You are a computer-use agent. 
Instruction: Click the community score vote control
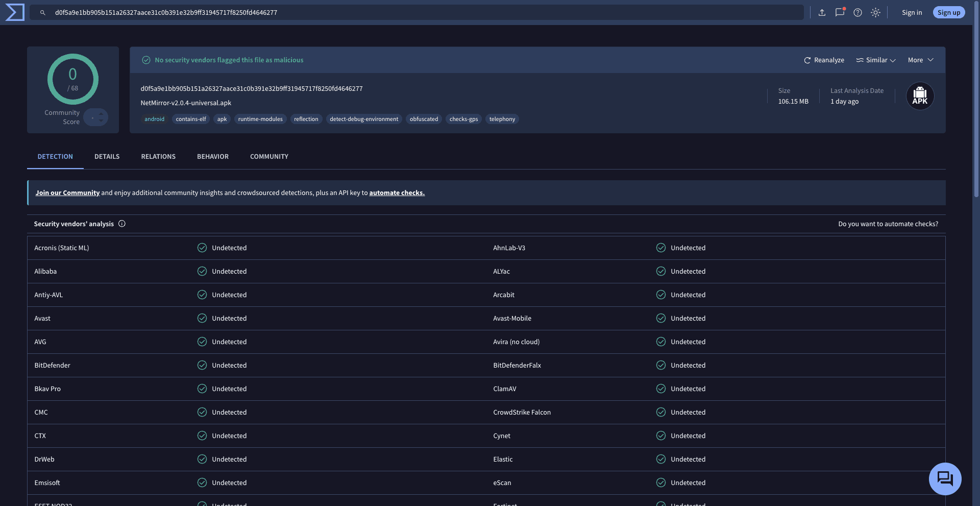[96, 117]
